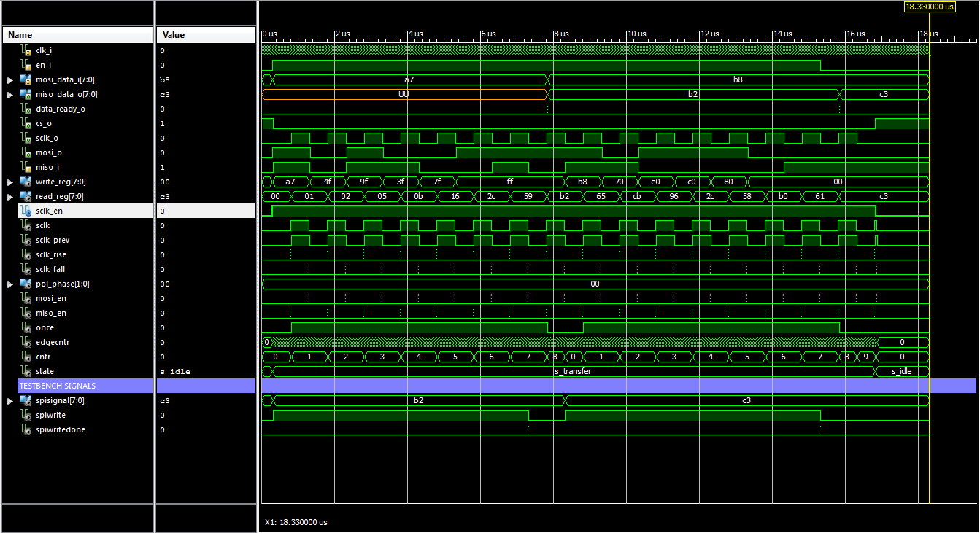The height and width of the screenshot is (533, 980).
Task: Expand the pol_phase[1:0] bus
Action: point(9,284)
